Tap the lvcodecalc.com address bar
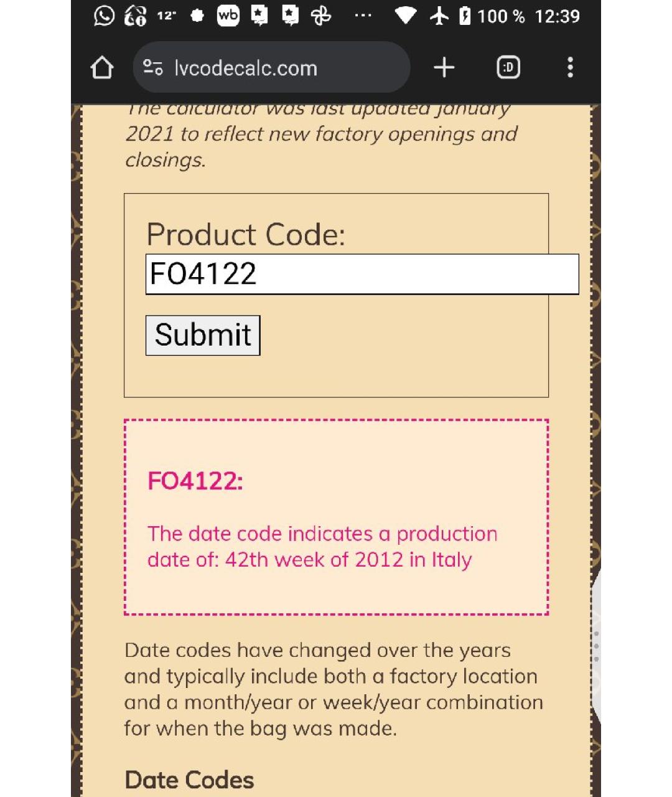 (x=271, y=67)
